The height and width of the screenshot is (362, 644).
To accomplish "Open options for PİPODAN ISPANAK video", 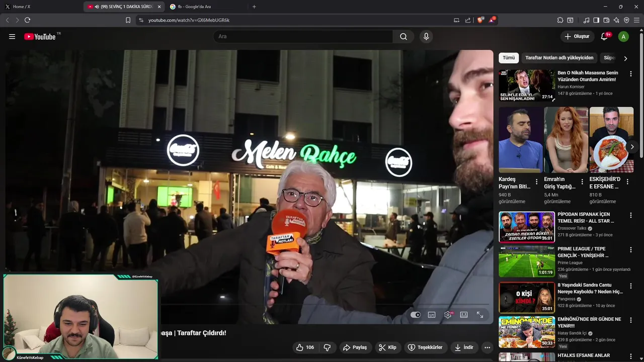I will pyautogui.click(x=631, y=215).
